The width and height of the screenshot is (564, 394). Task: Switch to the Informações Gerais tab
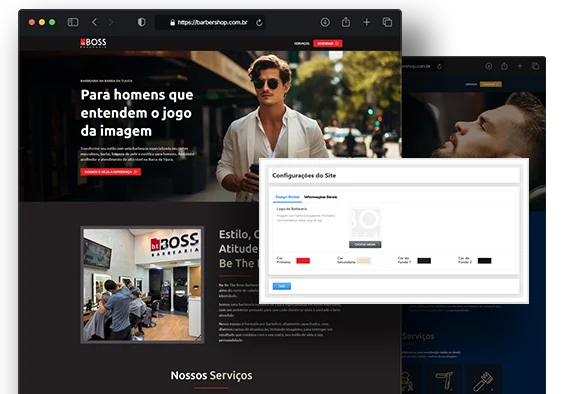(x=320, y=197)
